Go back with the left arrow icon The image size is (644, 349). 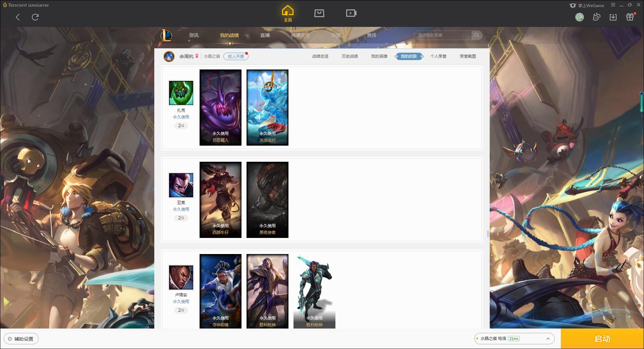(18, 17)
